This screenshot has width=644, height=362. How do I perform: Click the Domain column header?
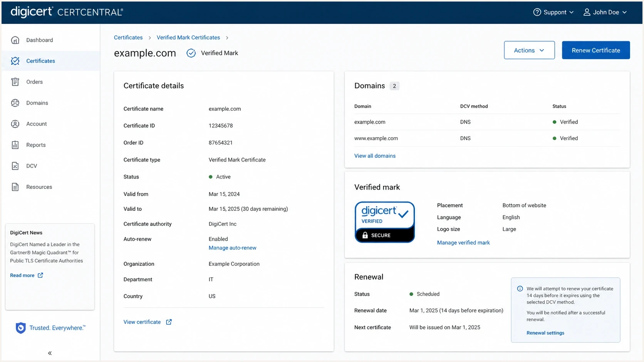(x=363, y=106)
